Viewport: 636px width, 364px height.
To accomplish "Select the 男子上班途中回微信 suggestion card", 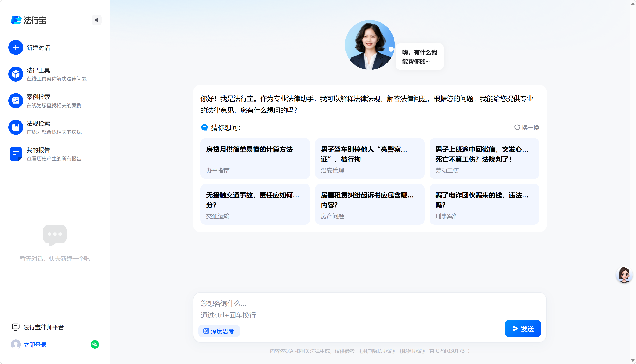I will [484, 158].
